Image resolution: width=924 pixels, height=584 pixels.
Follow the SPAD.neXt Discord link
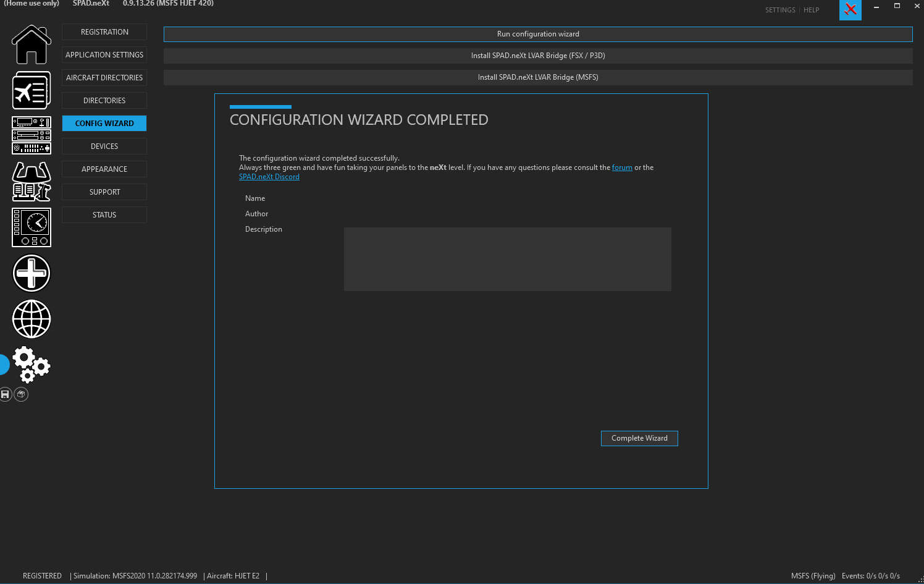(x=269, y=177)
